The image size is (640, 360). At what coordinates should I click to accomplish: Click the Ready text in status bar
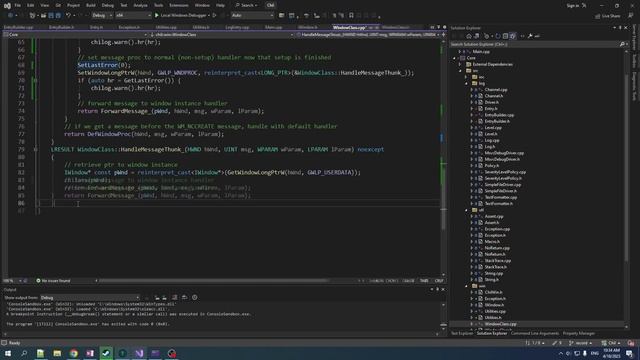pos(14,343)
